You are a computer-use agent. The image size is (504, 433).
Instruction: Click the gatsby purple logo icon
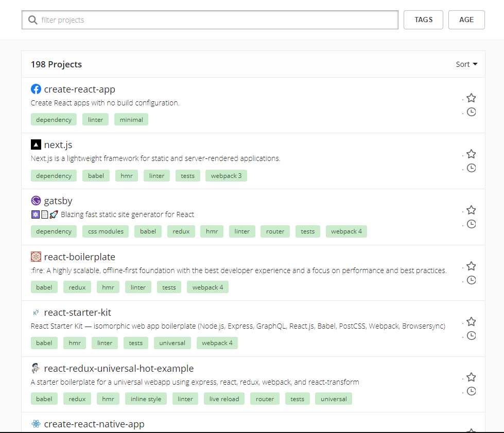[x=36, y=201]
